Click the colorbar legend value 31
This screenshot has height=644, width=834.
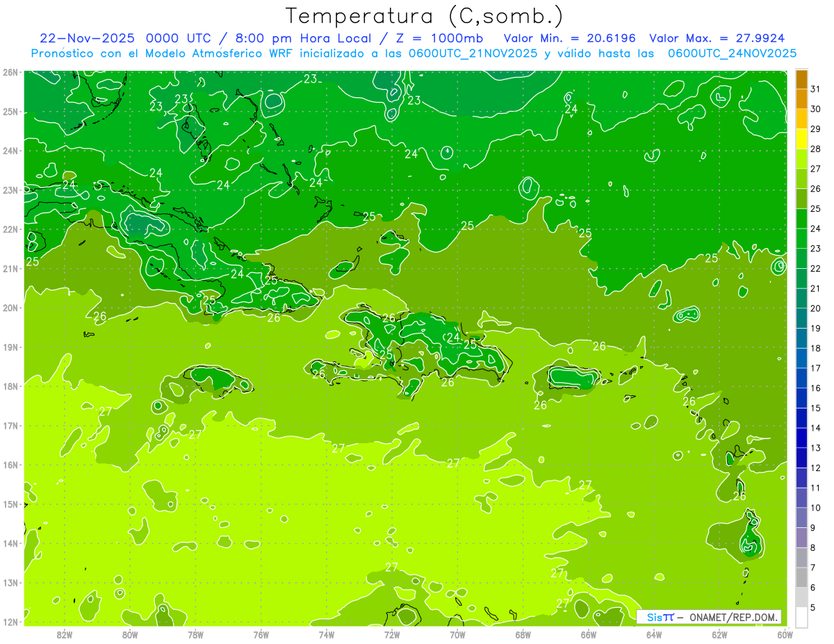click(x=815, y=89)
